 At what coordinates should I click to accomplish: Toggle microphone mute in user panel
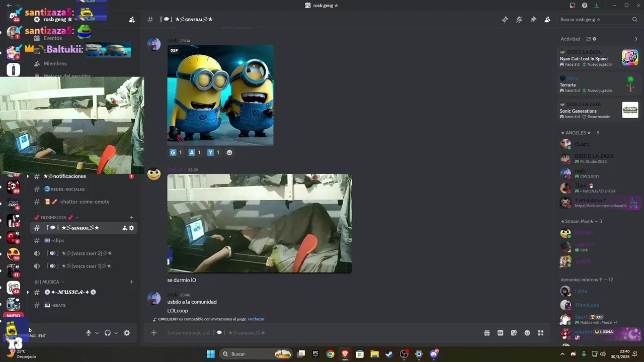(x=89, y=333)
